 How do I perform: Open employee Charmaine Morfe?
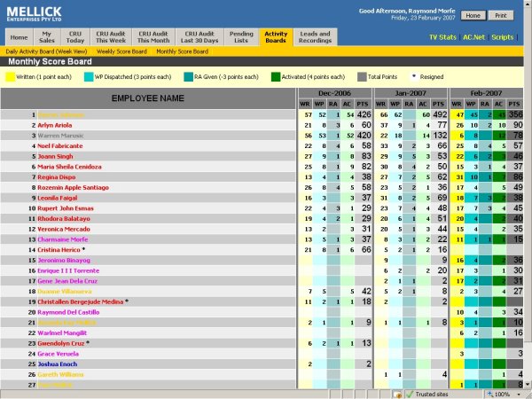click(63, 239)
